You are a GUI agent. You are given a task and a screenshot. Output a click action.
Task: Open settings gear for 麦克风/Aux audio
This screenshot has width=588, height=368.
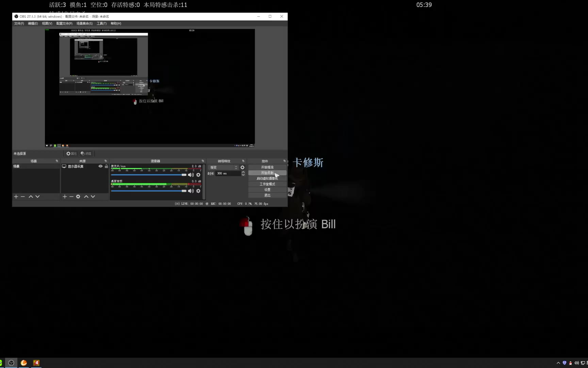(198, 175)
